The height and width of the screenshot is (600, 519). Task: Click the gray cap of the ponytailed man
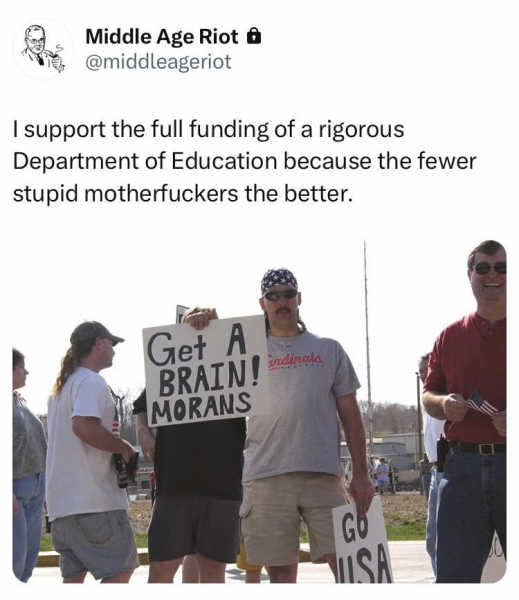click(x=95, y=332)
